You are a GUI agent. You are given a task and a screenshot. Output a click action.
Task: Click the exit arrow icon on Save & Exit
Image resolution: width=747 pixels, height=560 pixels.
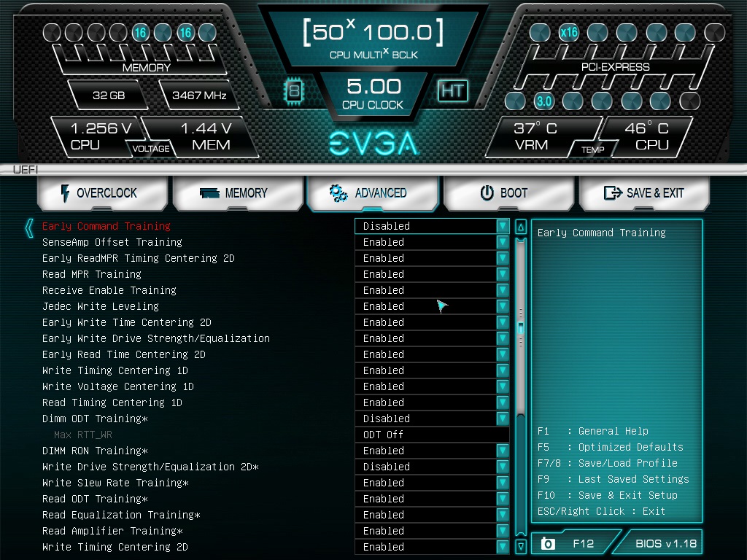(x=613, y=192)
